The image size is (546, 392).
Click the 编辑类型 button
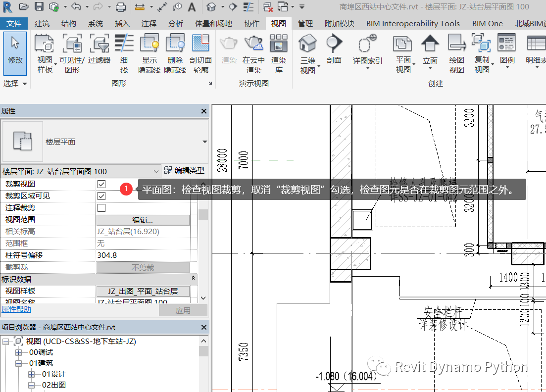184,171
